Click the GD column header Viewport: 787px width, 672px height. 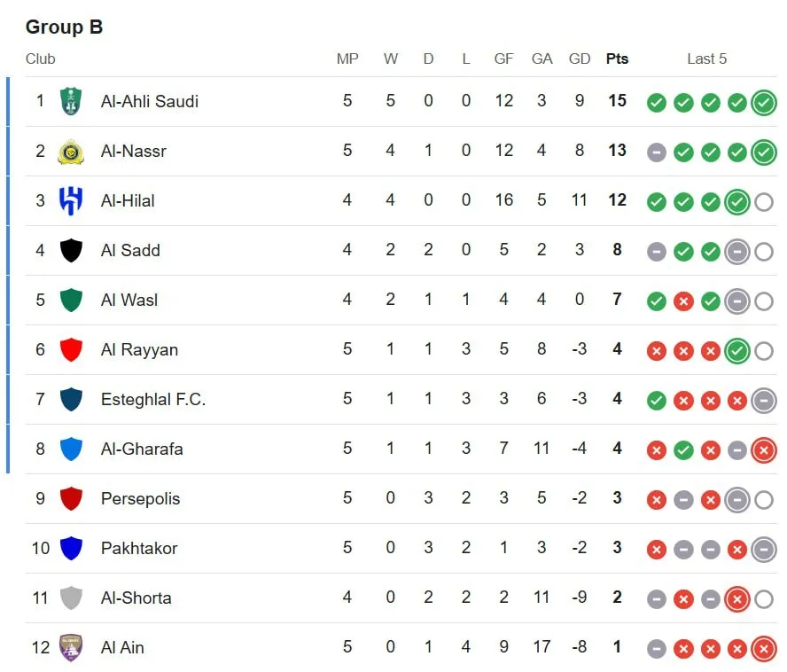[580, 59]
